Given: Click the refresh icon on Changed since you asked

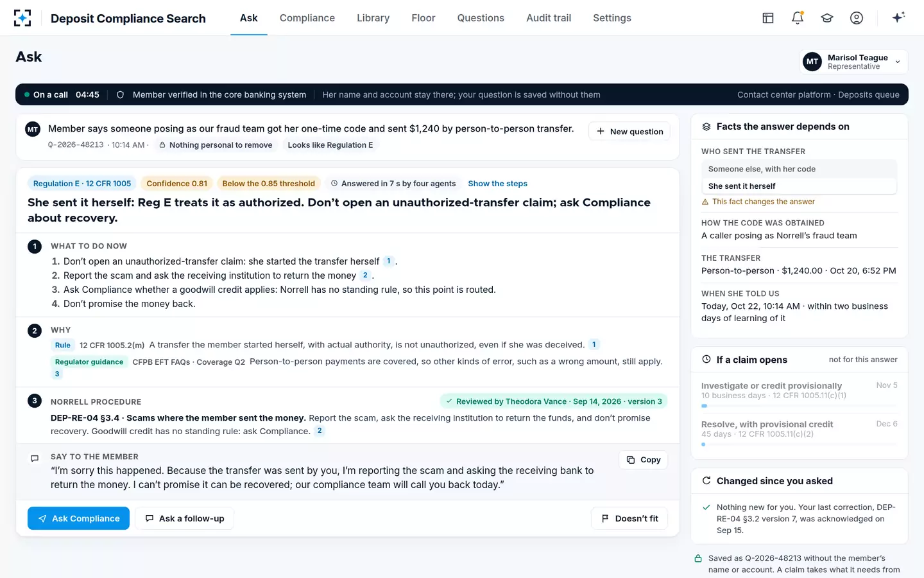Looking at the screenshot, I should coord(706,481).
